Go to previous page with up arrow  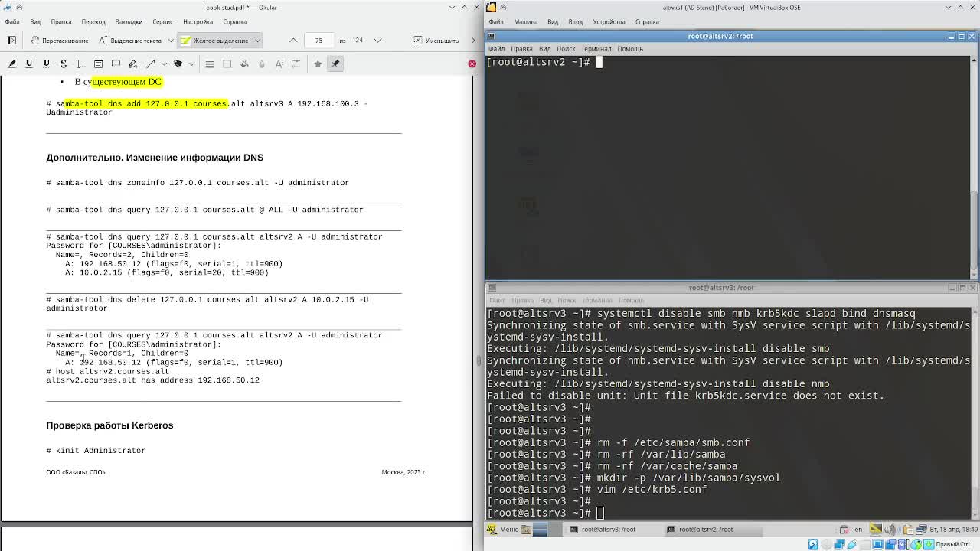[293, 41]
